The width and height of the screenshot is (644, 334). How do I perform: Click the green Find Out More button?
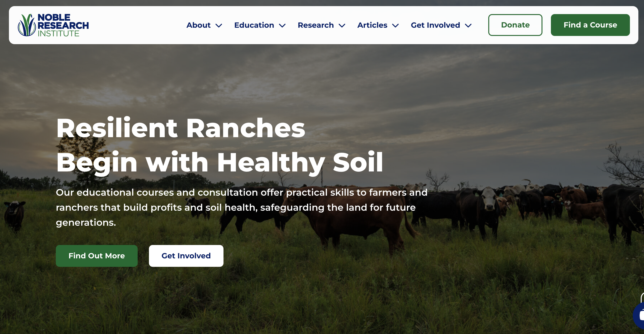pos(97,256)
